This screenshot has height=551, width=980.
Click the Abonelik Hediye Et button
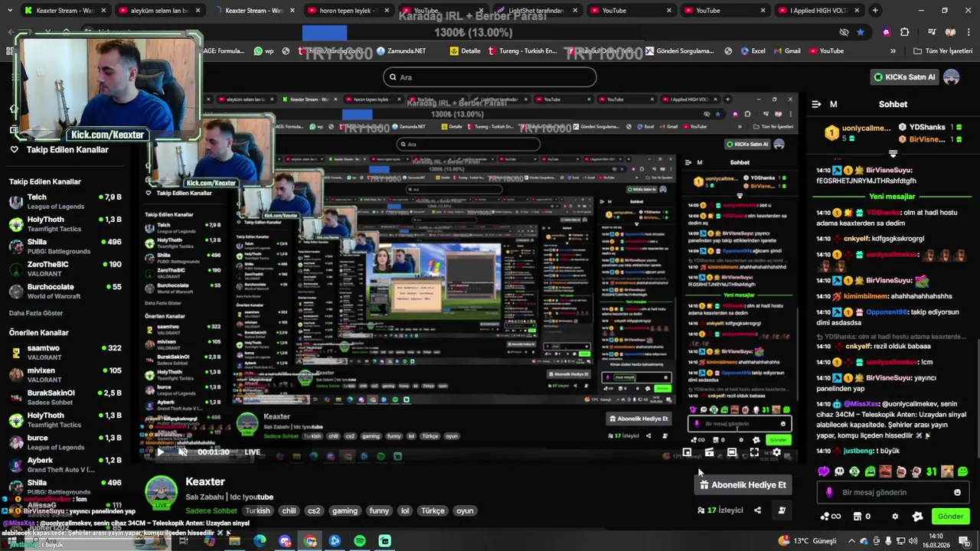coord(743,484)
